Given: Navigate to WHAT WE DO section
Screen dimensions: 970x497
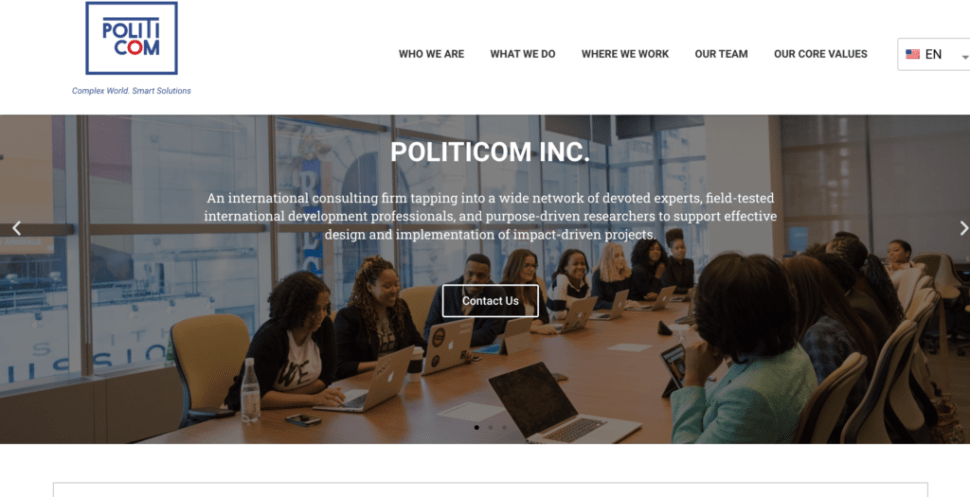Looking at the screenshot, I should coord(523,54).
